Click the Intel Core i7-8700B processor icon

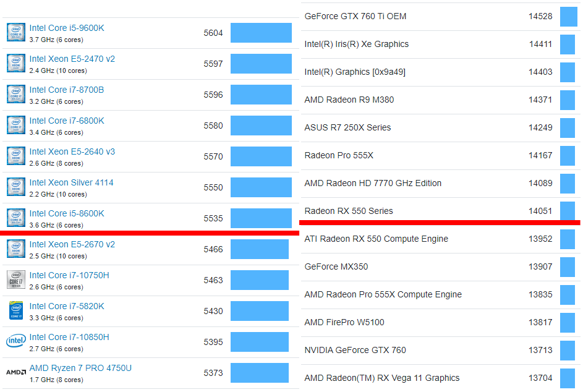(16, 94)
